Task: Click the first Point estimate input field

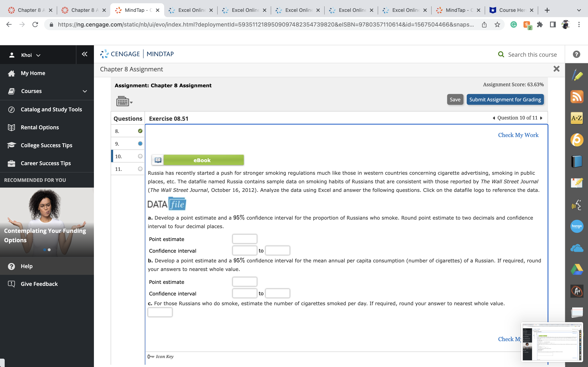Action: [244, 239]
